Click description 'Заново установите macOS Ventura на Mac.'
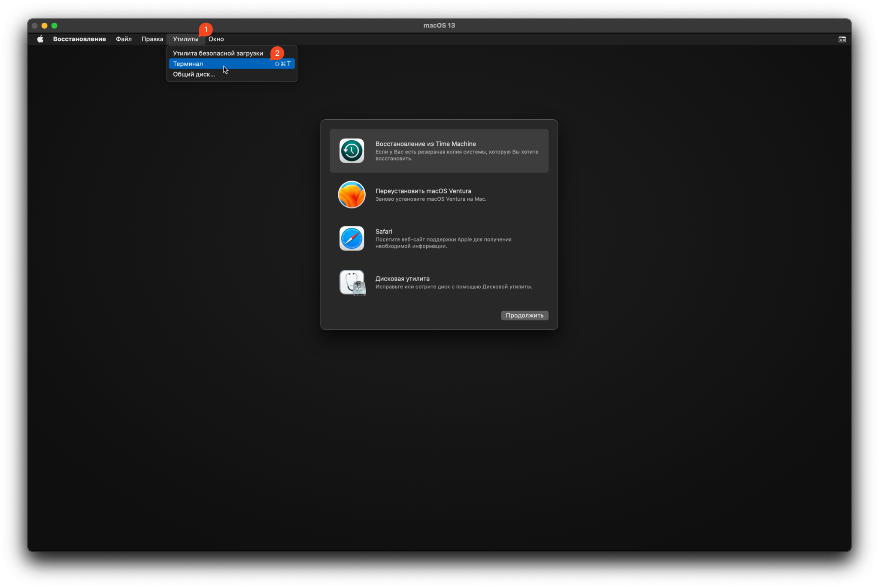The height and width of the screenshot is (588, 879). click(x=431, y=199)
